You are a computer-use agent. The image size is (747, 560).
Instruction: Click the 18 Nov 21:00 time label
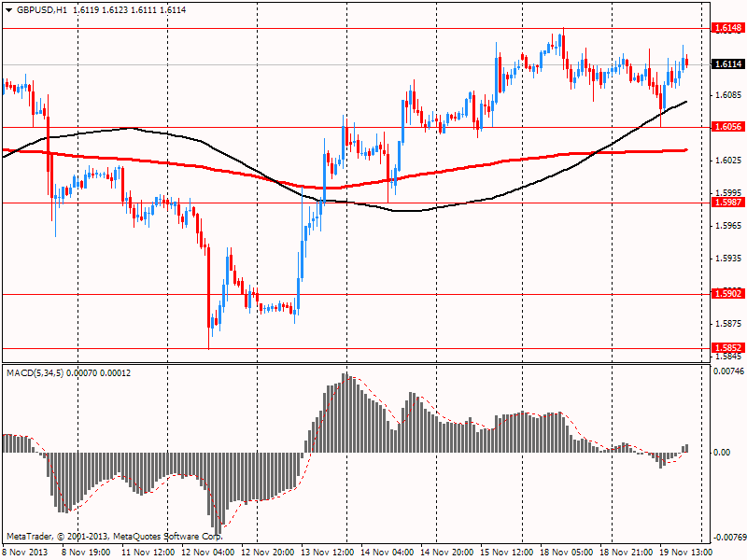627,553
